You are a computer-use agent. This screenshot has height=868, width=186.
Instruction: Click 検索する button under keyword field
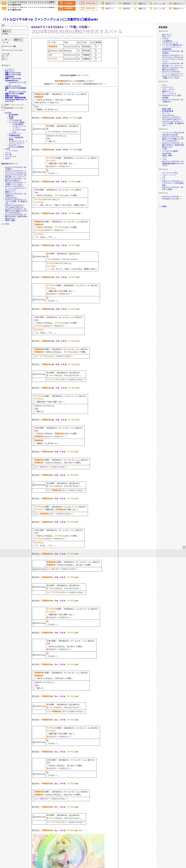point(6,31)
